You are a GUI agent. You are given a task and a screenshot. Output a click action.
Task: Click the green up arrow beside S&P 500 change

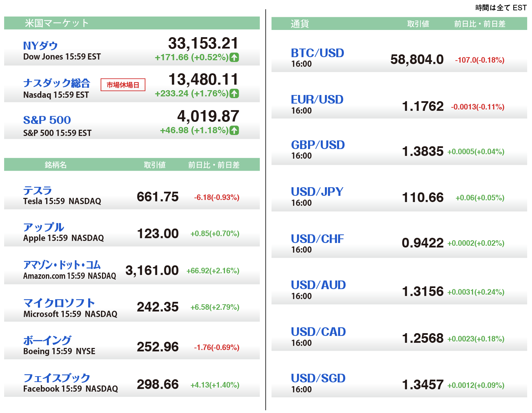[234, 130]
